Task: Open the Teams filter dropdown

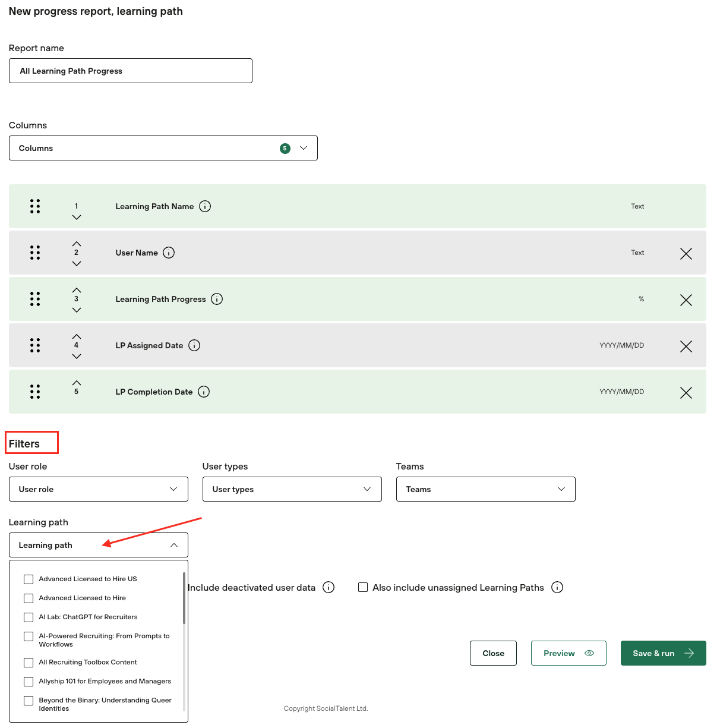Action: [x=485, y=489]
